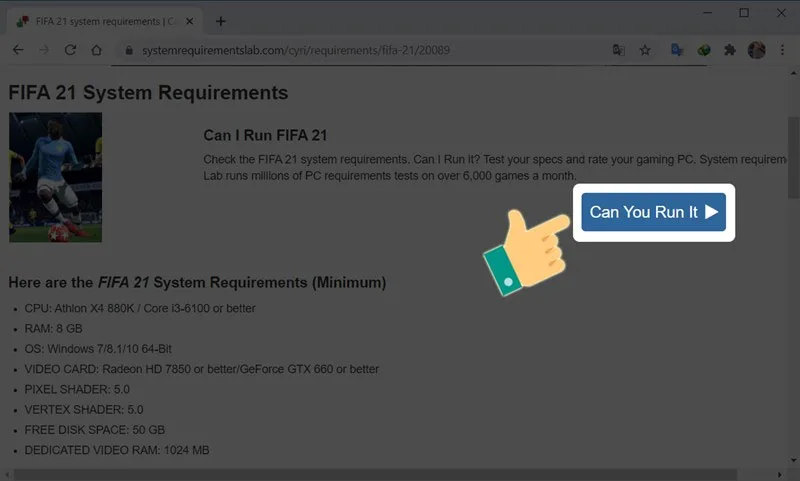Open the Chrome three-dot menu

782,50
